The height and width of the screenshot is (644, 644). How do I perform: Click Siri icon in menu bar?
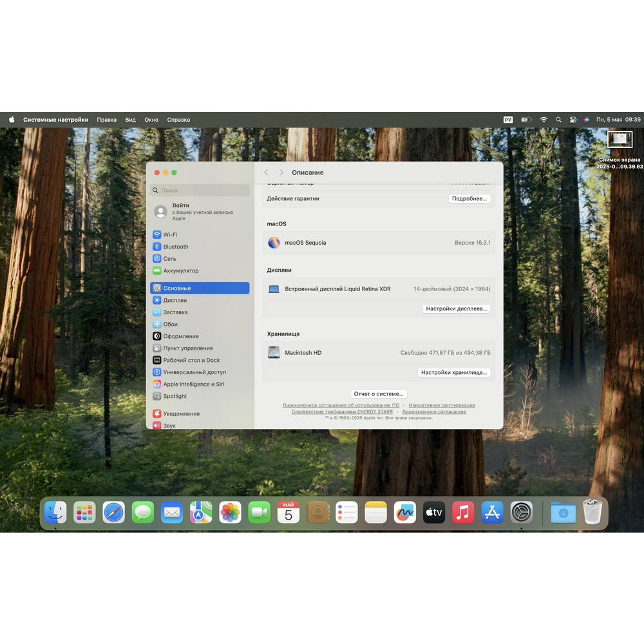587,120
